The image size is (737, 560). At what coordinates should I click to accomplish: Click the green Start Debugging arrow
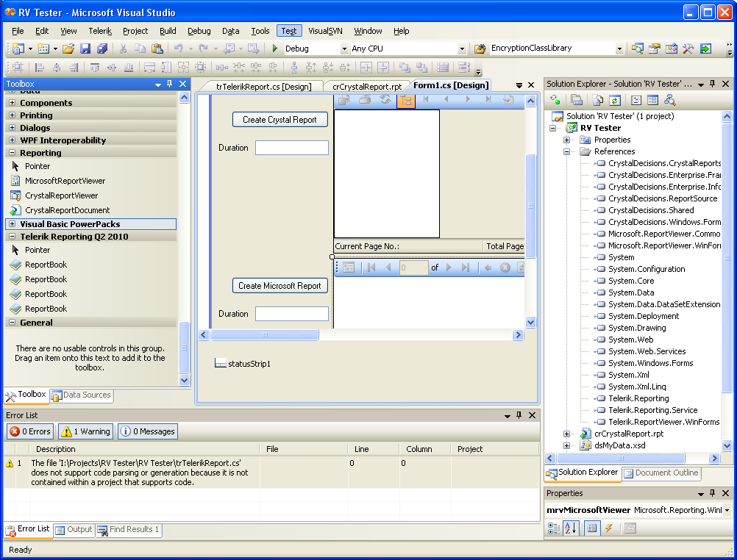275,49
